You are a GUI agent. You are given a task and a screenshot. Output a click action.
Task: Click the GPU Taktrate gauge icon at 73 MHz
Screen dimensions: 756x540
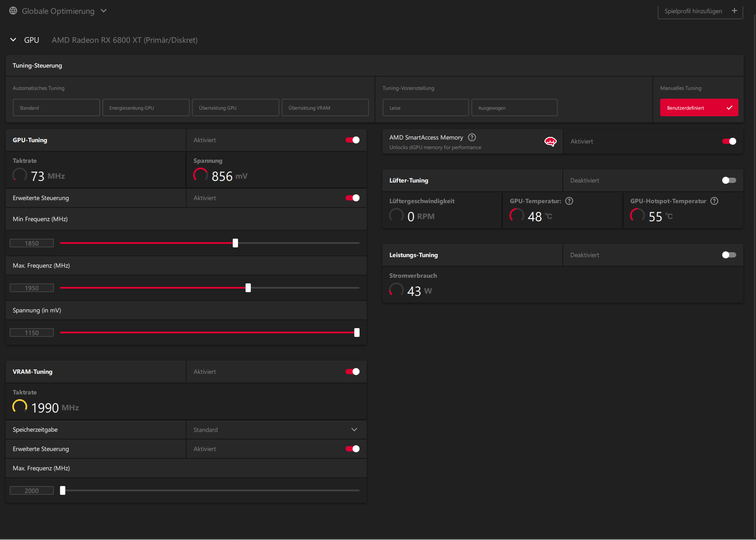pyautogui.click(x=20, y=175)
